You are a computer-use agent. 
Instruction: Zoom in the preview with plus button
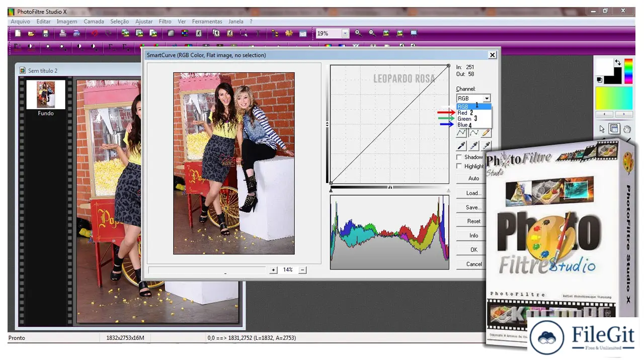(x=273, y=270)
